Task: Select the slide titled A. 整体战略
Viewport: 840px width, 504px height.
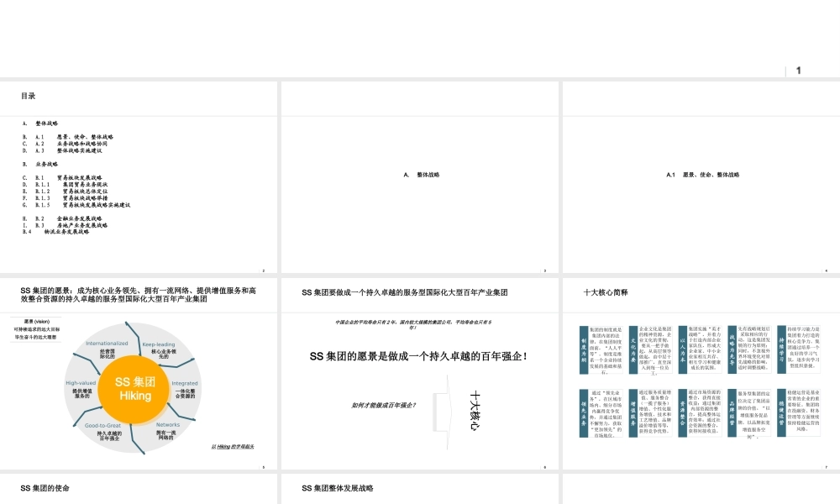Action: pos(420,177)
